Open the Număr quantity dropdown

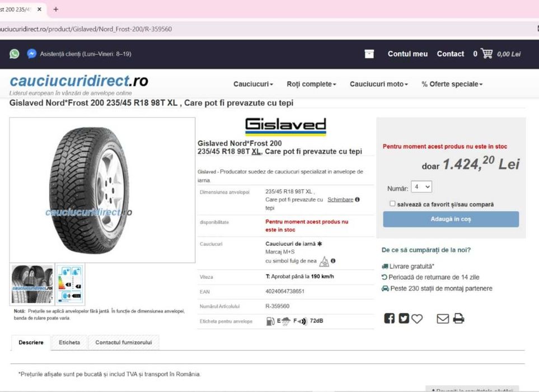tap(421, 186)
